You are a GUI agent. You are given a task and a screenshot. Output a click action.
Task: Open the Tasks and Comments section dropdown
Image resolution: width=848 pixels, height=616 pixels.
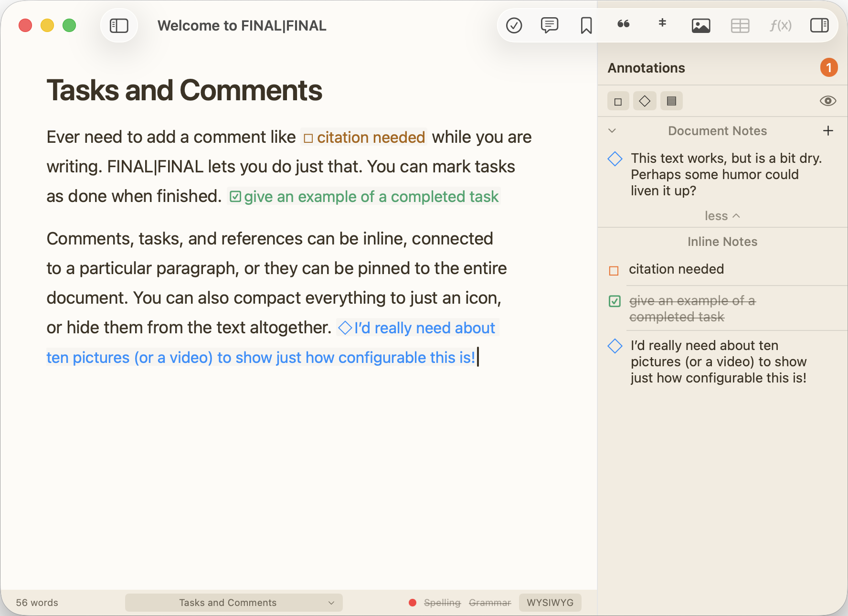point(234,603)
